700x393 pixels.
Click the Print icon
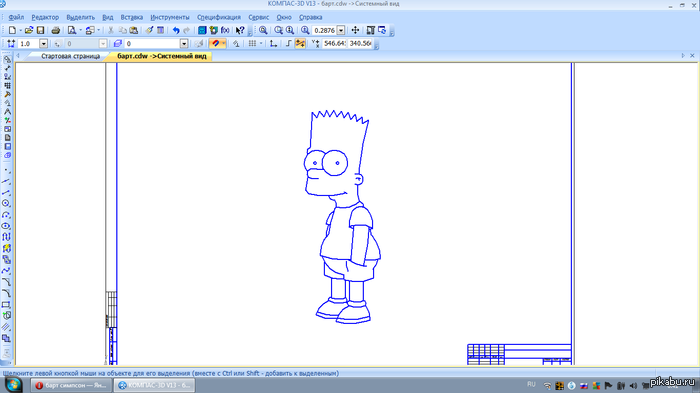click(x=56, y=30)
